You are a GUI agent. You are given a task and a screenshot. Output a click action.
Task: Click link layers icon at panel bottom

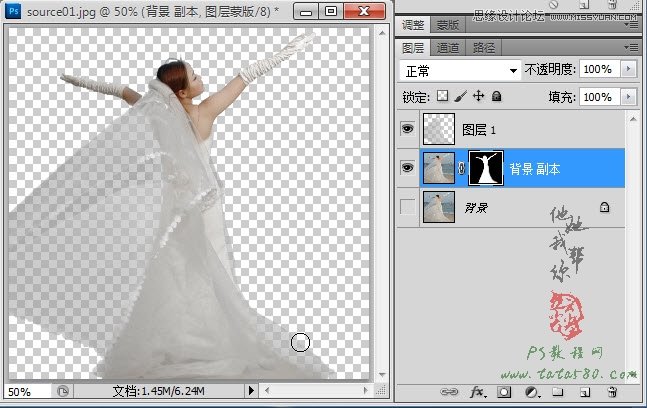tap(449, 391)
